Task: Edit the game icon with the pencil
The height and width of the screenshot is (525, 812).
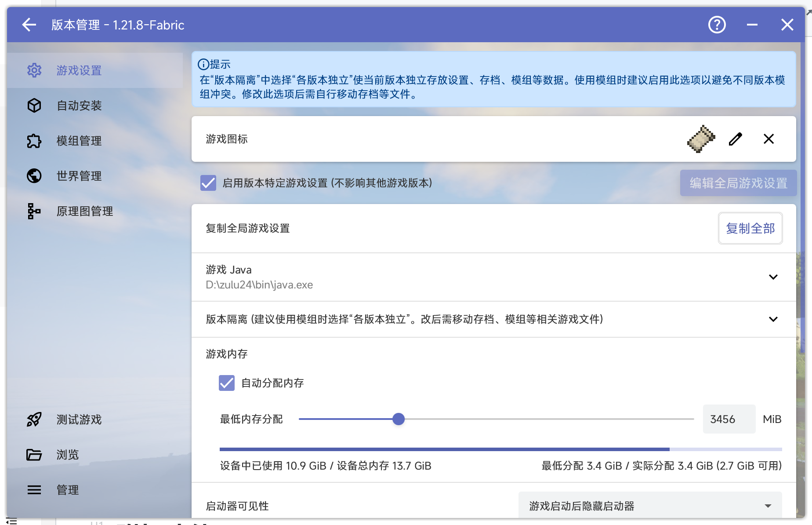Action: pyautogui.click(x=734, y=139)
